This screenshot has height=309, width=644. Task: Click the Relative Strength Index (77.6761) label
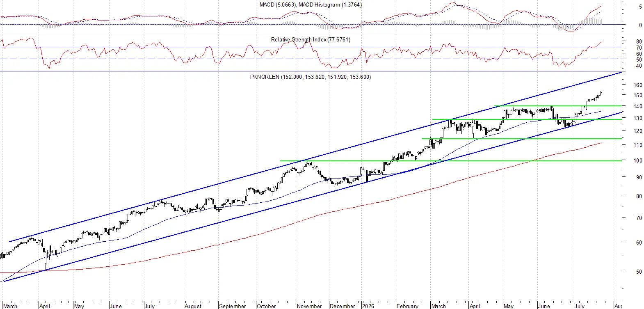(x=311, y=39)
